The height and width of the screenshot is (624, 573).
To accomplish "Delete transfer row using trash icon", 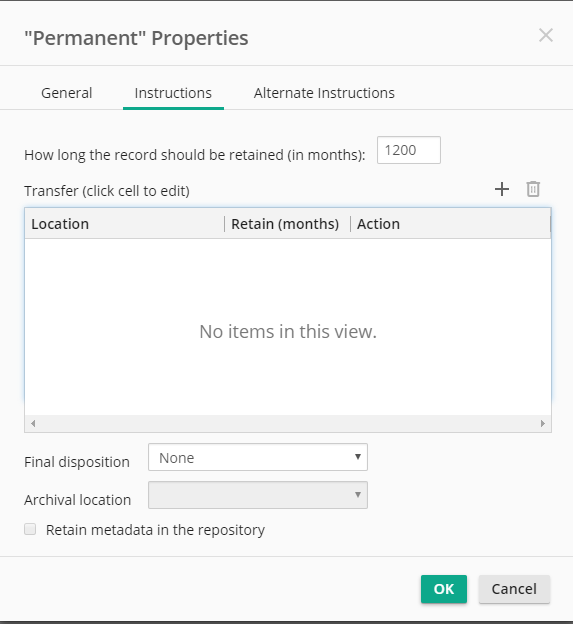I will (533, 189).
